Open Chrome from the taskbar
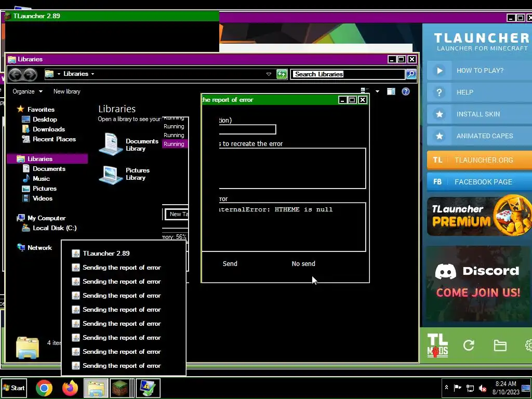This screenshot has height=399, width=532. pos(44,388)
